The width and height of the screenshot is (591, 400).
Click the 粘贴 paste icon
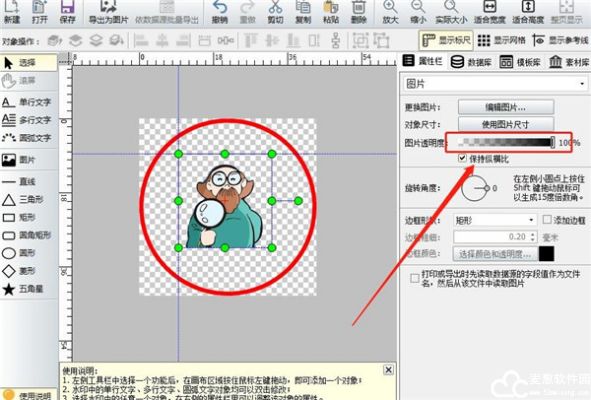click(331, 12)
